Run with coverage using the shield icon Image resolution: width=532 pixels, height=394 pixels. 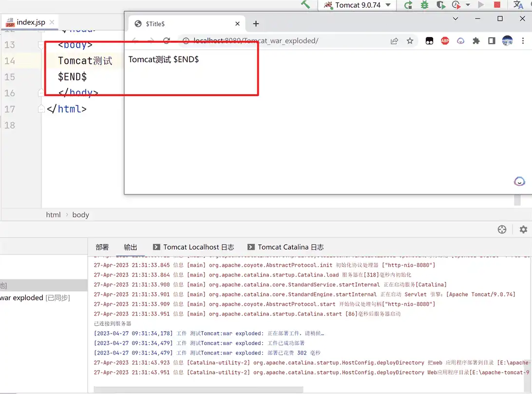pos(440,5)
